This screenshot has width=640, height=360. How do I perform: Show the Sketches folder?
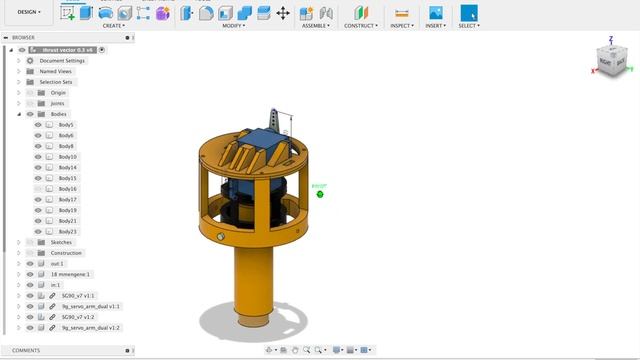tap(30, 242)
